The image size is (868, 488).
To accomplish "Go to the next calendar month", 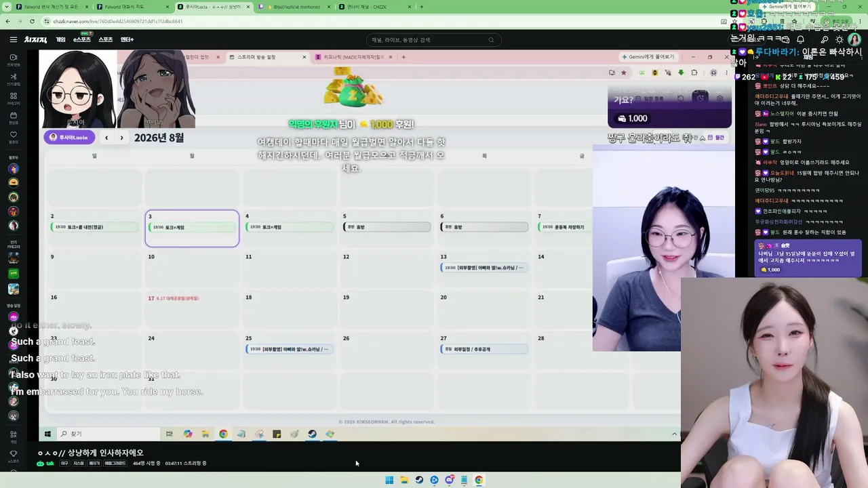I will 121,138.
